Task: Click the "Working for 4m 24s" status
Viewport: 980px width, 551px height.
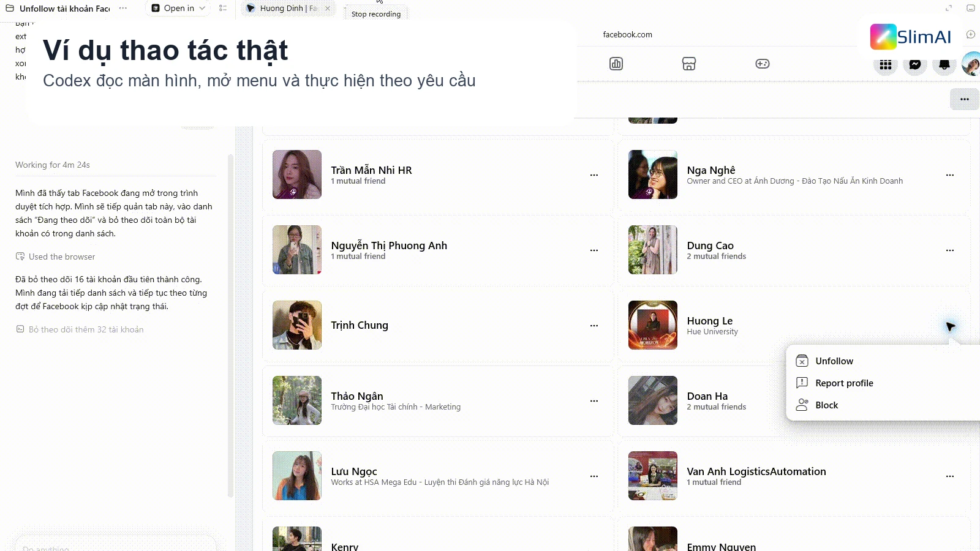Action: (53, 165)
